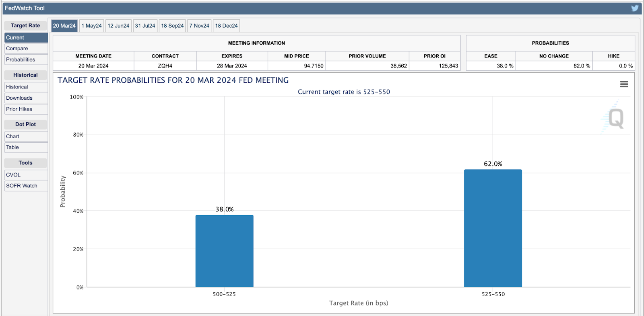Open SOFR Watch tool link
The height and width of the screenshot is (316, 644).
pyautogui.click(x=26, y=186)
